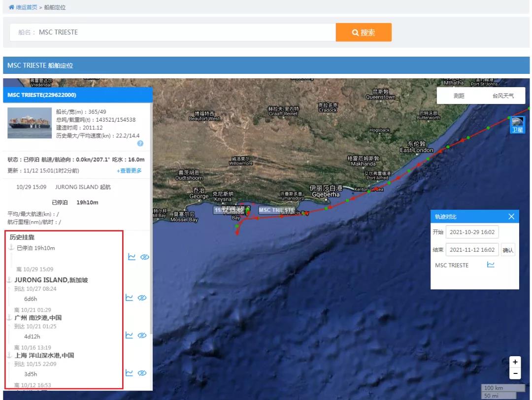This screenshot has width=532, height=400.
Task: Click 确认 to confirm track date range
Action: click(x=508, y=250)
